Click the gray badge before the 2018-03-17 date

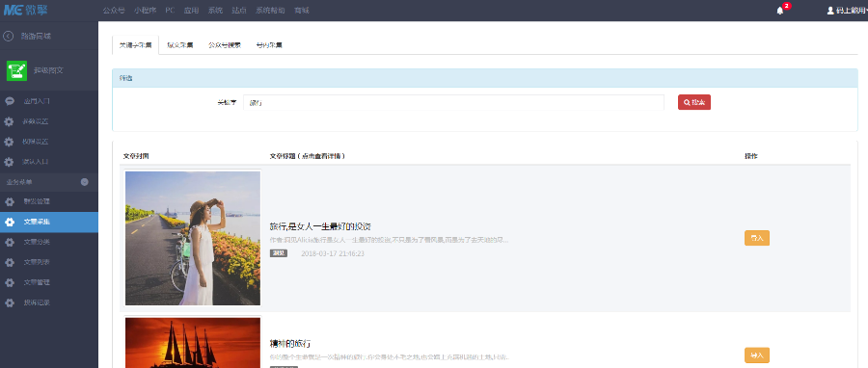(279, 253)
